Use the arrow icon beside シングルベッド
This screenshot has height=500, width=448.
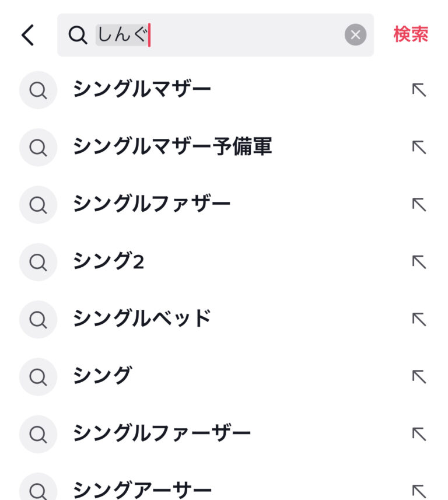(x=419, y=319)
